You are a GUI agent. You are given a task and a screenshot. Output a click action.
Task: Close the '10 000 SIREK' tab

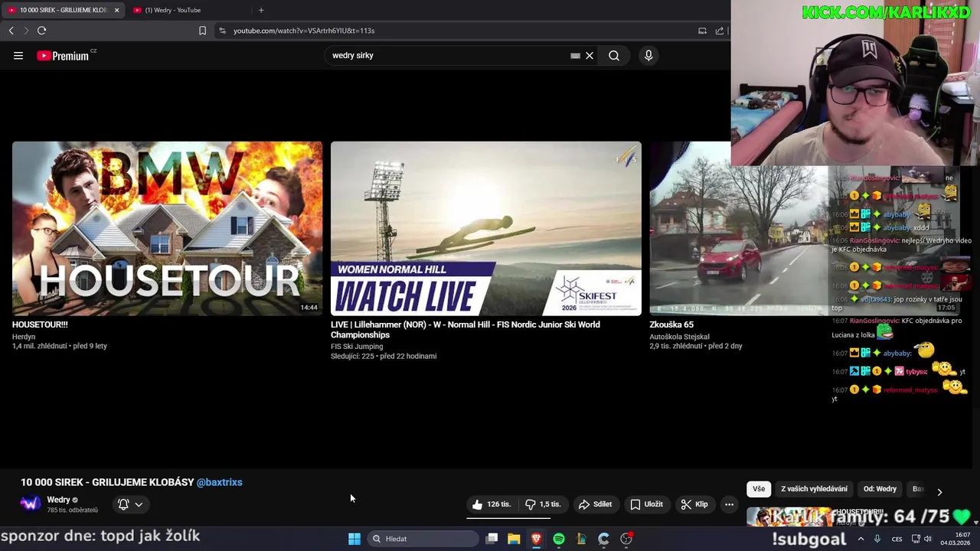pos(116,10)
